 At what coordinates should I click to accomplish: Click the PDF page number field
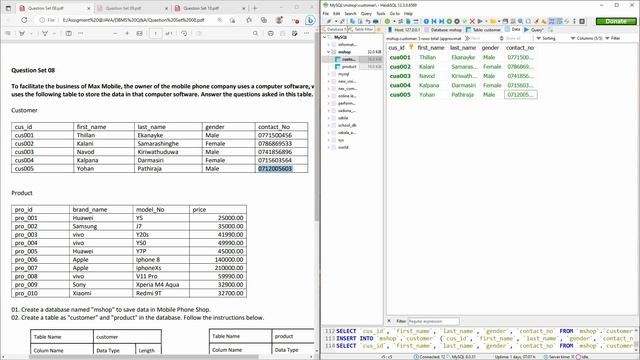point(156,33)
